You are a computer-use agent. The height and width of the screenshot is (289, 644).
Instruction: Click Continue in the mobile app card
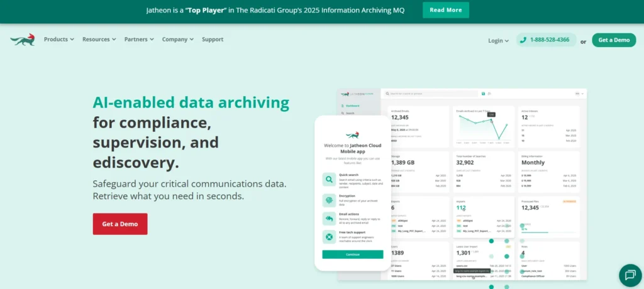pyautogui.click(x=352, y=254)
